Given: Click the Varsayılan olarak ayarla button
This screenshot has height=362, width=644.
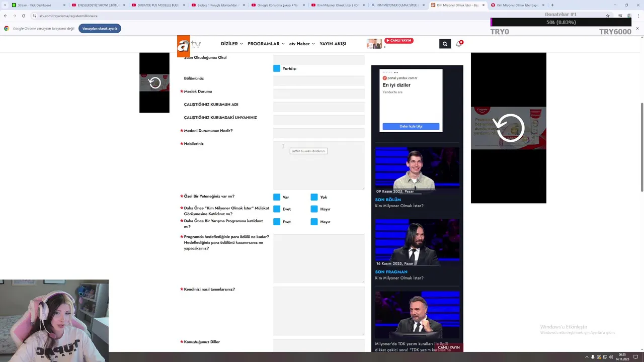Looking at the screenshot, I should pyautogui.click(x=100, y=29).
